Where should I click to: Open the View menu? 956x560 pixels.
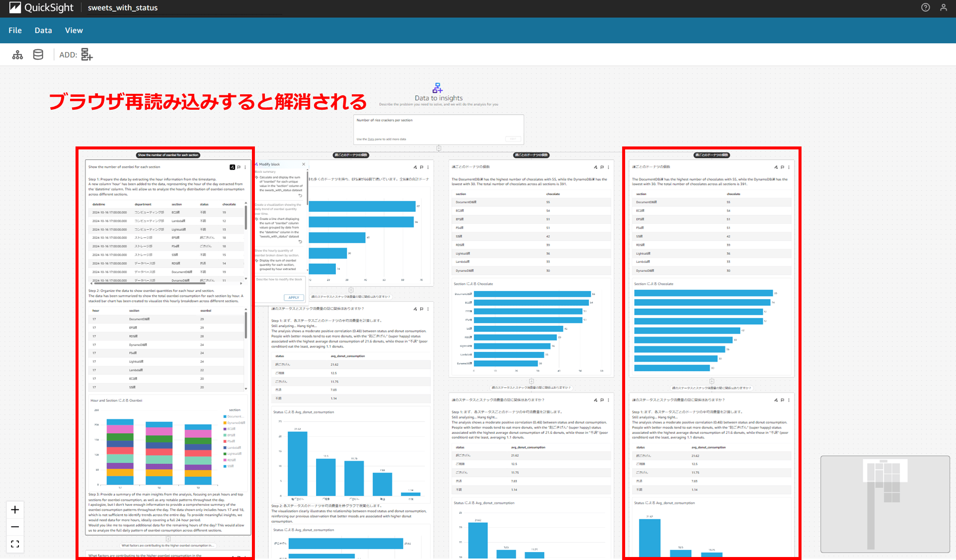point(74,30)
